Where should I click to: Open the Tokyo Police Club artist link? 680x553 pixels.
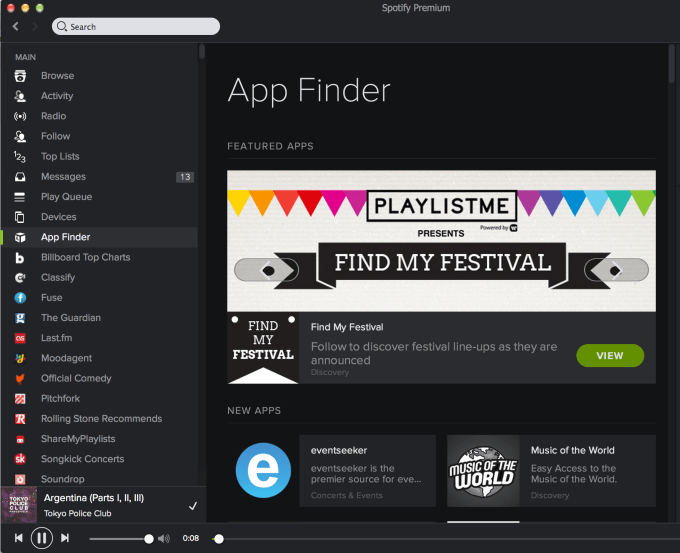(x=77, y=514)
